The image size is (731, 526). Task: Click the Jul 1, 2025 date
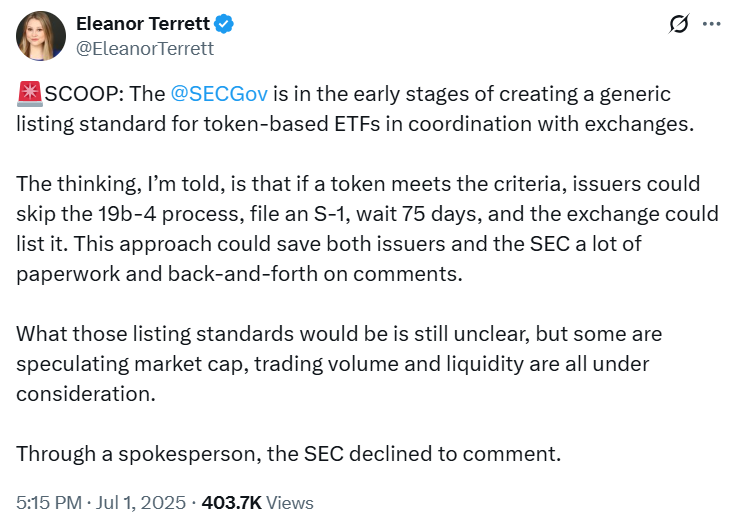pyautogui.click(x=141, y=503)
